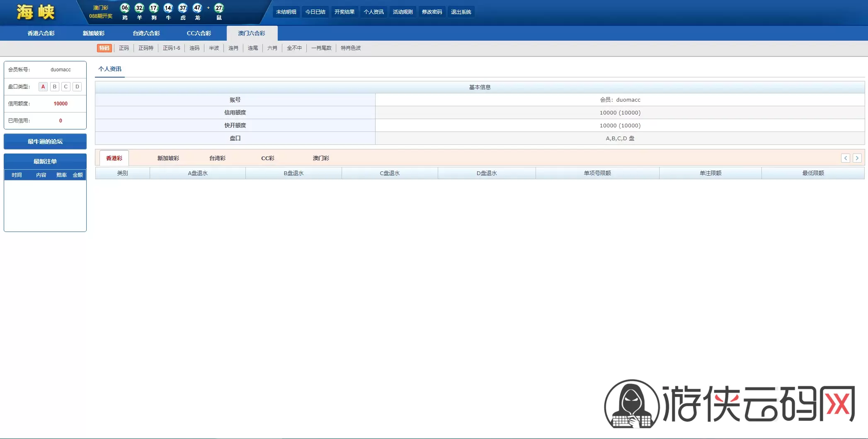
Task: Click lottery ball number 32
Action: 139,8
